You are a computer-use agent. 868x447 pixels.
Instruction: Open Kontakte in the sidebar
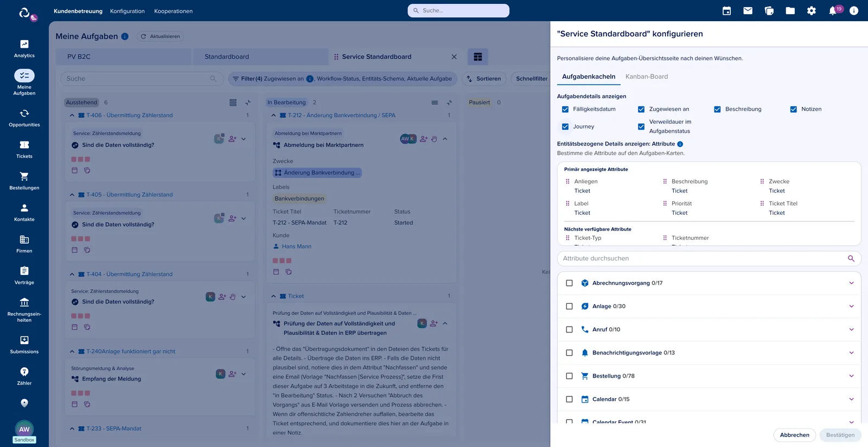pos(24,212)
